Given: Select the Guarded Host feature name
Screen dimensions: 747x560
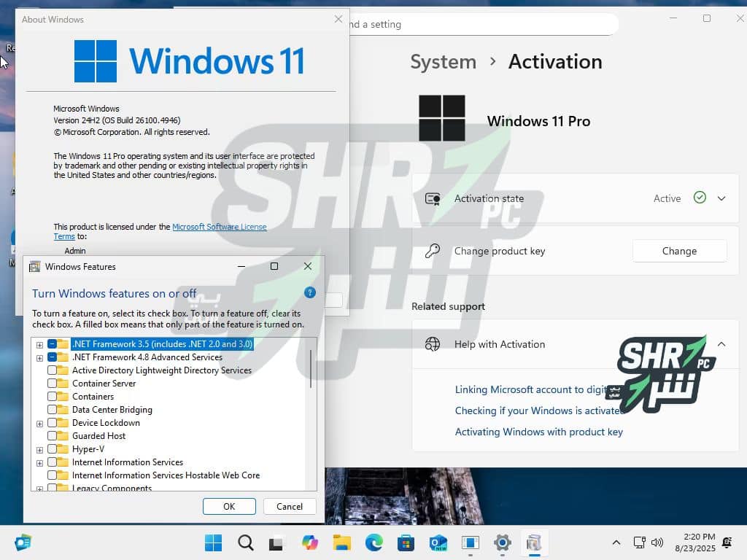Looking at the screenshot, I should [98, 436].
